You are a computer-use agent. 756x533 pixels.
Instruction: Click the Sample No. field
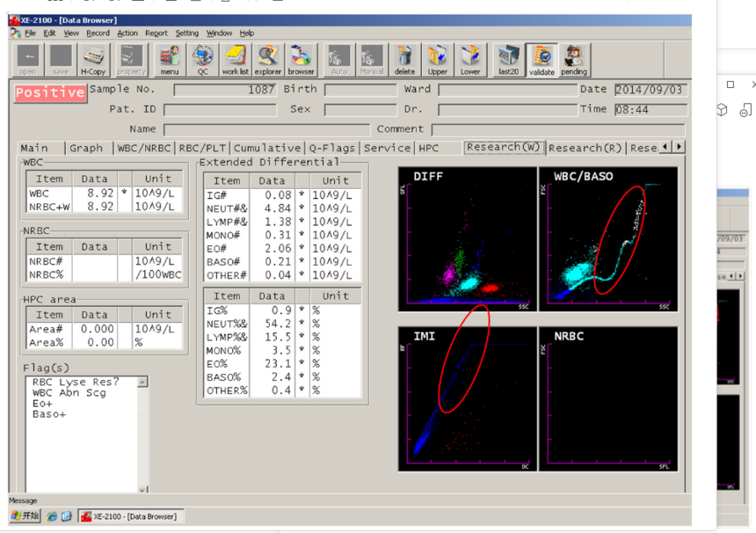click(225, 90)
